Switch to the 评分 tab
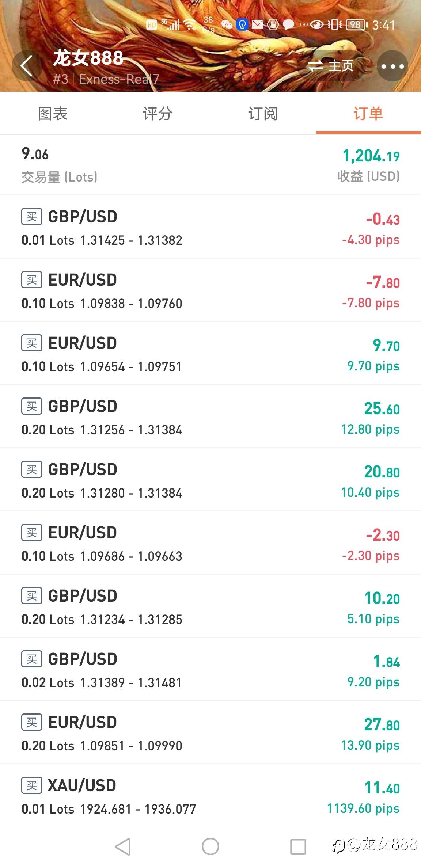The height and width of the screenshot is (868, 421). click(x=158, y=114)
